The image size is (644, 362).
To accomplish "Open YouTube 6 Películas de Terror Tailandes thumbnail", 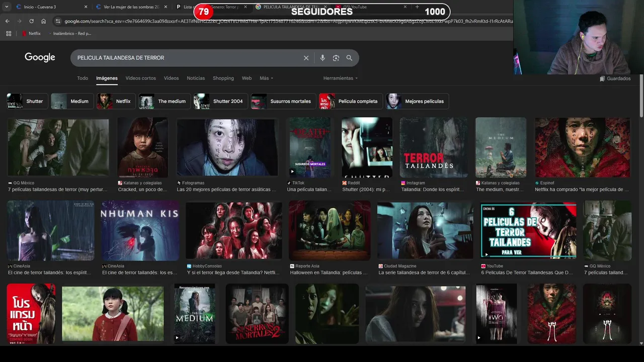I will click(x=528, y=231).
